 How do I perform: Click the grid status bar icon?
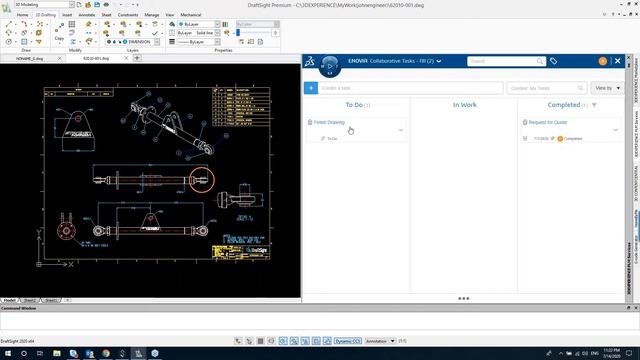260,341
